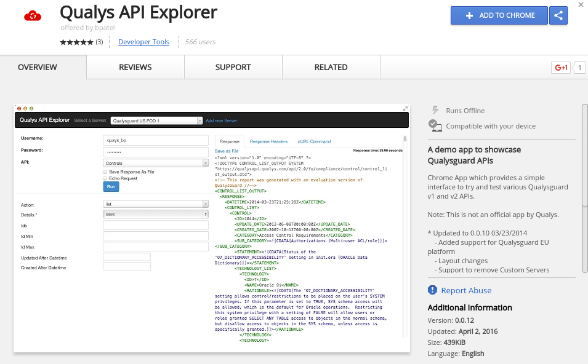Switch to the Overview tab

pos(38,68)
